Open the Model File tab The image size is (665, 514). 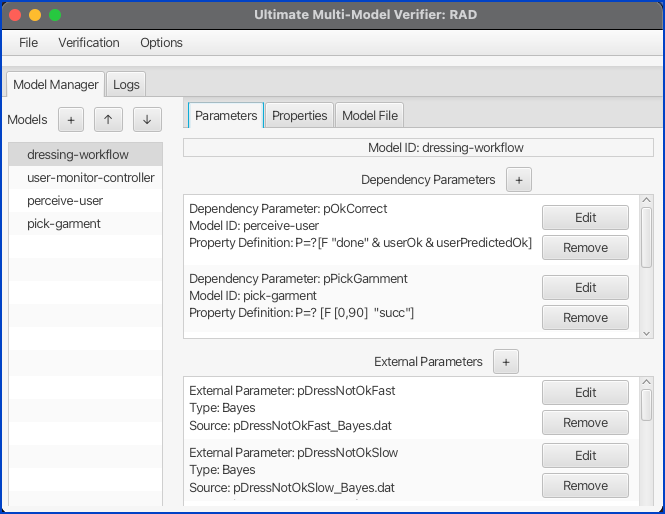[370, 116]
